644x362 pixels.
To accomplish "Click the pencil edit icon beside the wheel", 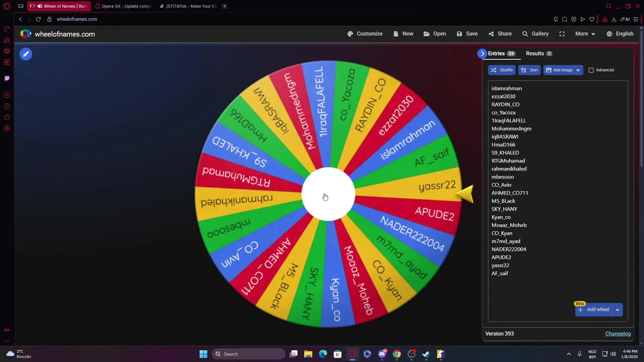I will click(x=26, y=54).
